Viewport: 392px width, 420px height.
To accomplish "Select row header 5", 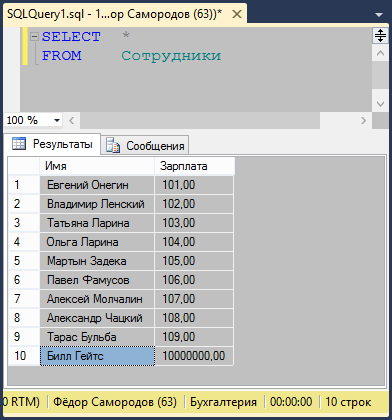I will point(24,261).
